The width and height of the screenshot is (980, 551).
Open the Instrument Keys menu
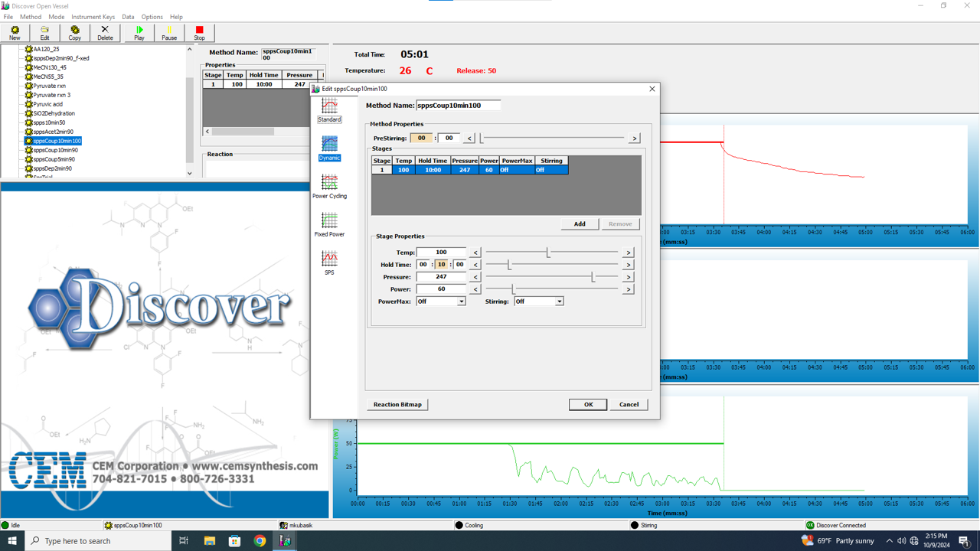point(93,17)
